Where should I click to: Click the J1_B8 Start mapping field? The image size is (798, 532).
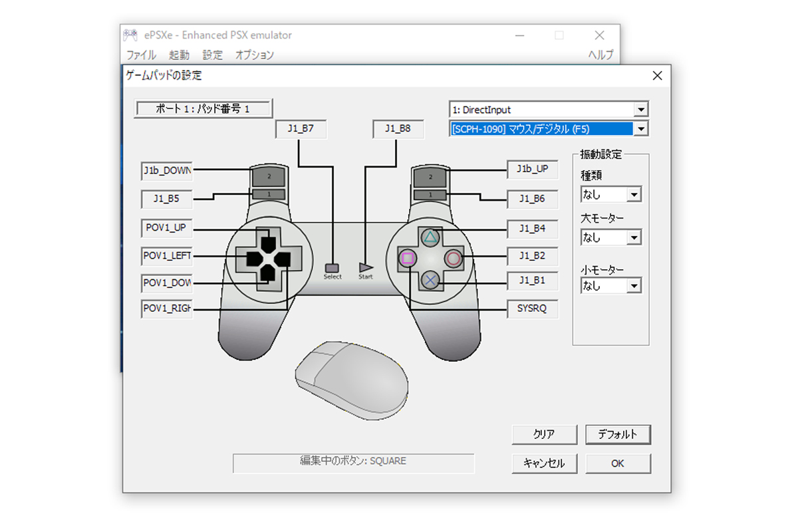click(x=398, y=130)
